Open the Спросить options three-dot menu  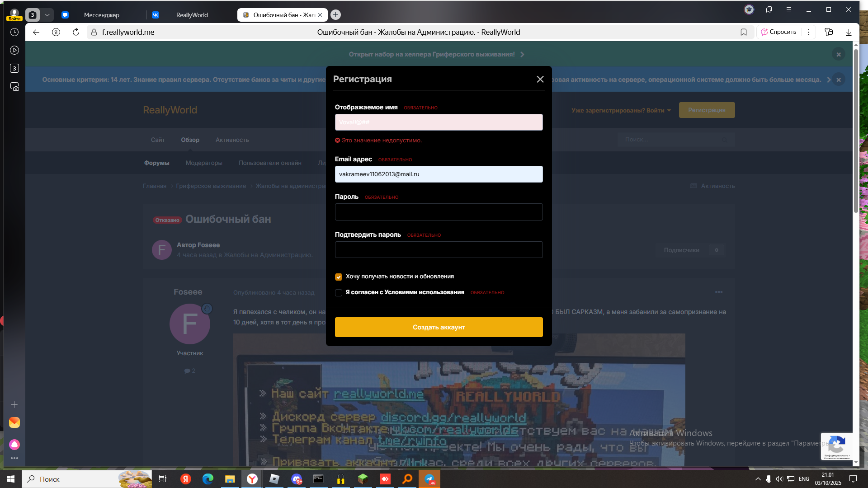tap(809, 32)
